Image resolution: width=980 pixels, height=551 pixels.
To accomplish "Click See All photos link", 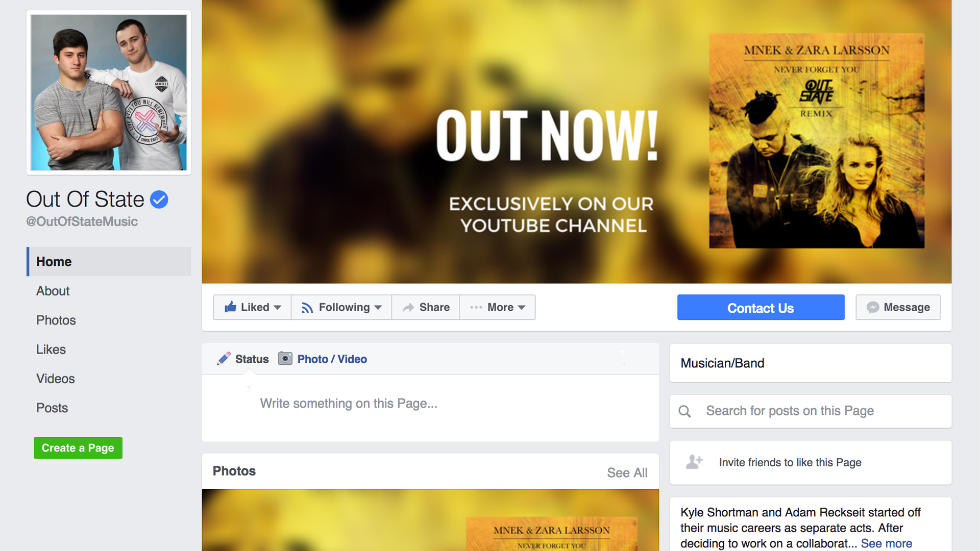I will click(627, 473).
